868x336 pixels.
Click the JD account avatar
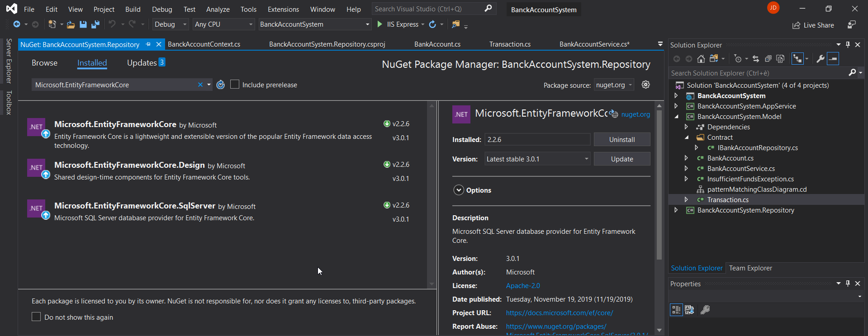[773, 8]
